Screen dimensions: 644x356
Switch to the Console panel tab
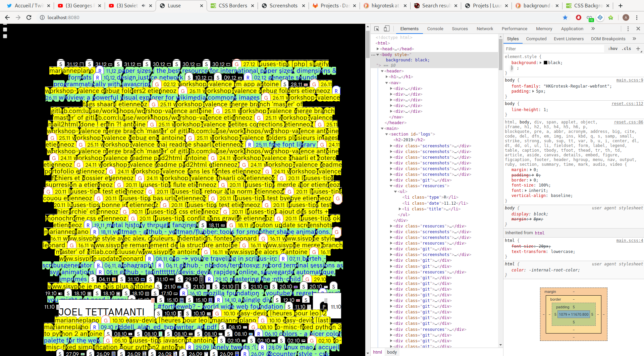click(435, 29)
